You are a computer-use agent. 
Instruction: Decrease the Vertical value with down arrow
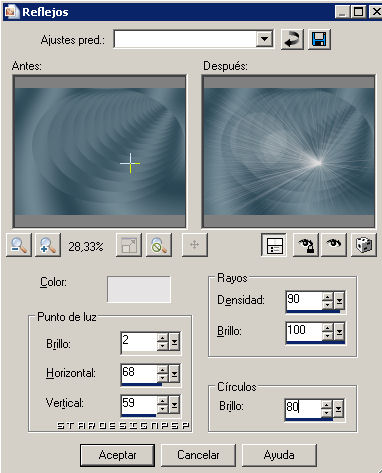click(x=162, y=409)
